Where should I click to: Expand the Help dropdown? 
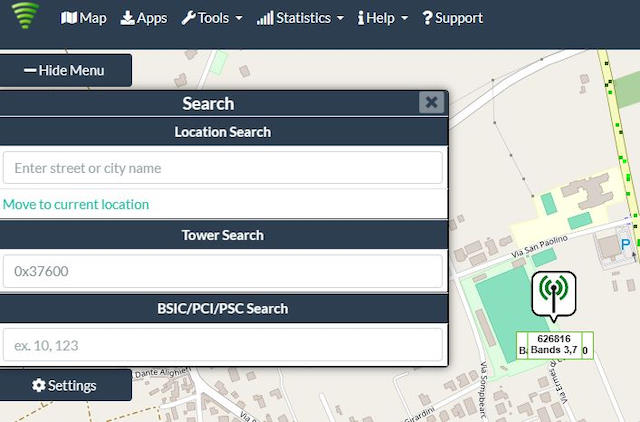coord(383,18)
